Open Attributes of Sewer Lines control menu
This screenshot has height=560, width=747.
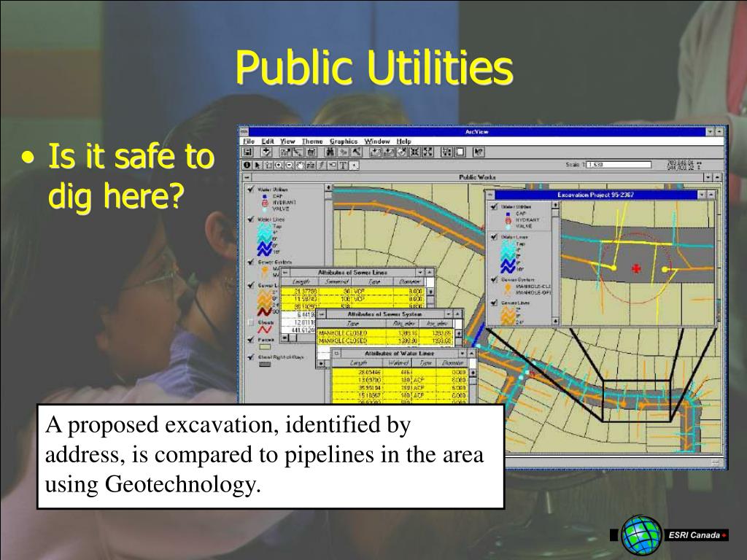pos(285,273)
